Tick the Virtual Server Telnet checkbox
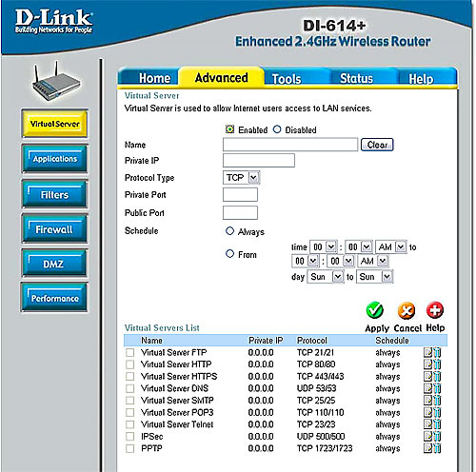This screenshot has height=472, width=476. 129,424
